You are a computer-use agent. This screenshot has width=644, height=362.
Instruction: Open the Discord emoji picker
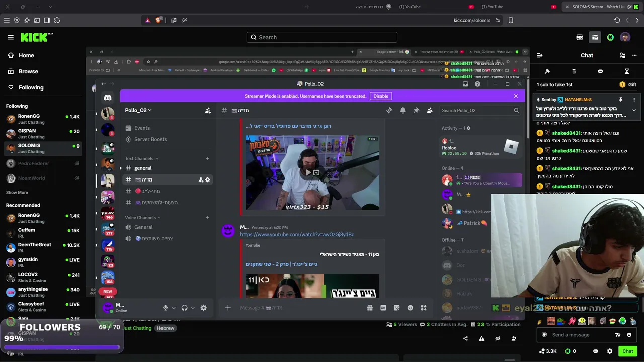coord(410,308)
